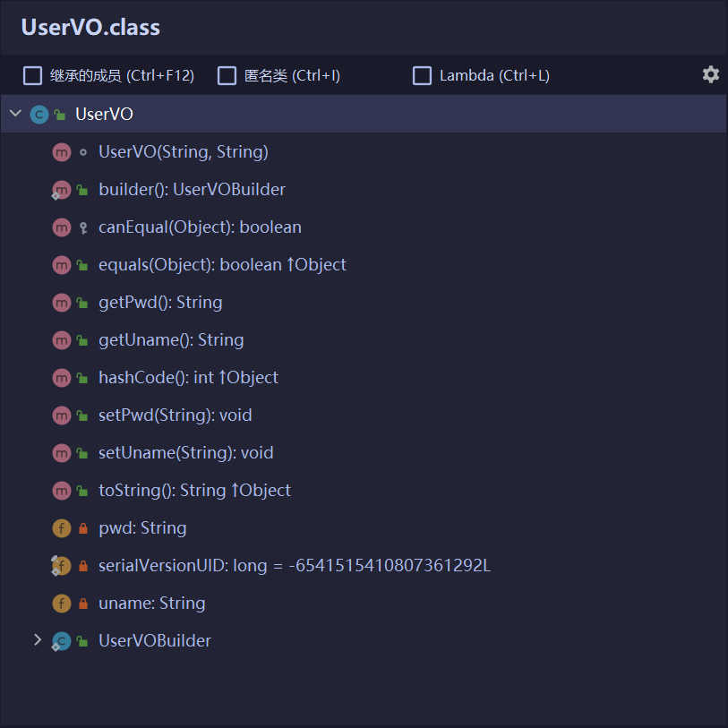Expand the UserVOBuilder node

tap(38, 640)
